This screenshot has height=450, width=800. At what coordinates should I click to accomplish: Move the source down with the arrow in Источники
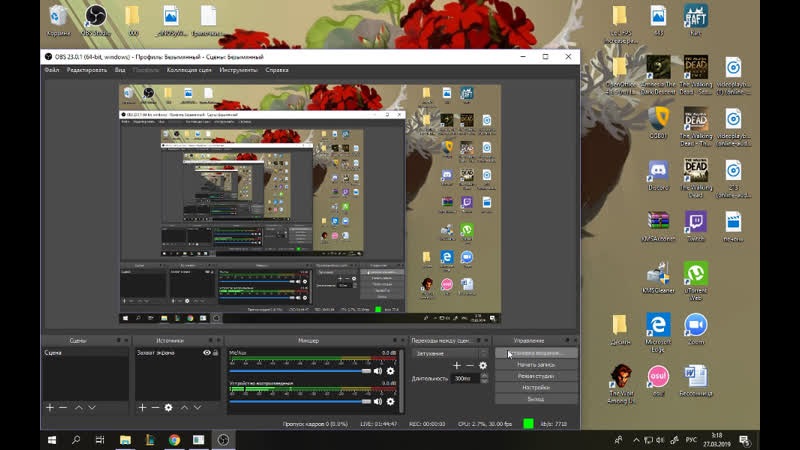coord(197,408)
